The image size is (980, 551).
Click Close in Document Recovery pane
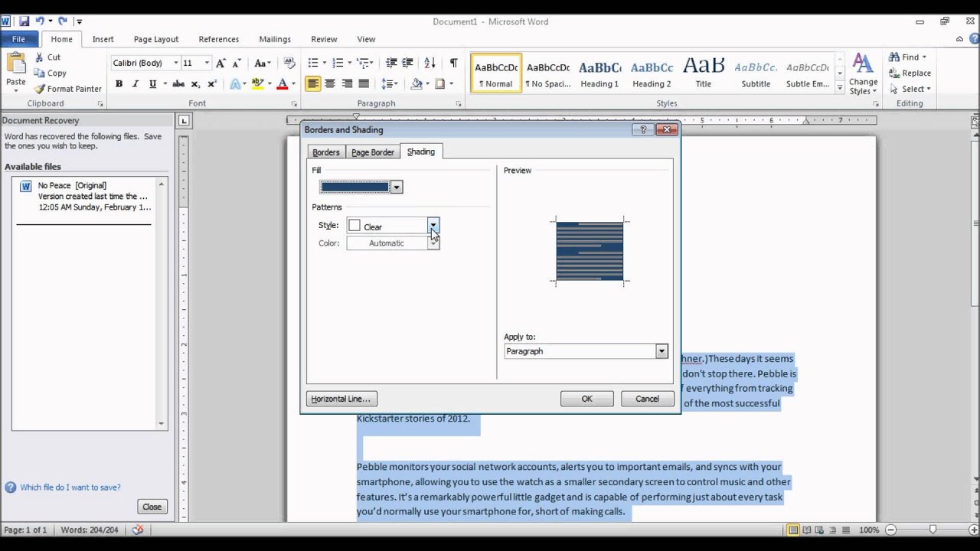tap(152, 507)
